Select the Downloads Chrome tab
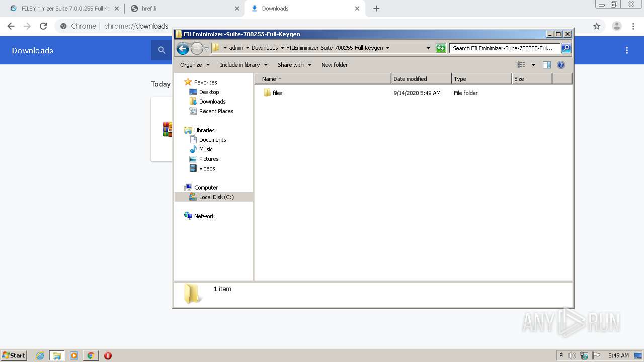This screenshot has height=362, width=644. [304, 9]
